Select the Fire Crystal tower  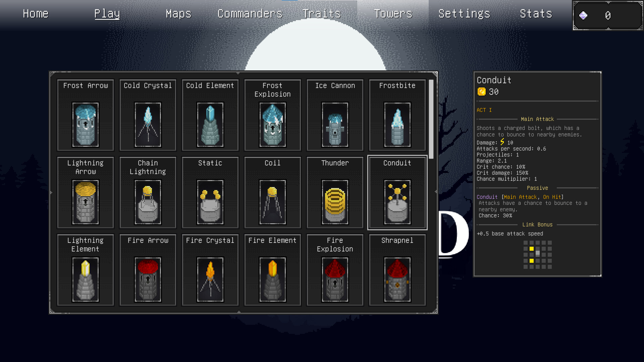[210, 270]
